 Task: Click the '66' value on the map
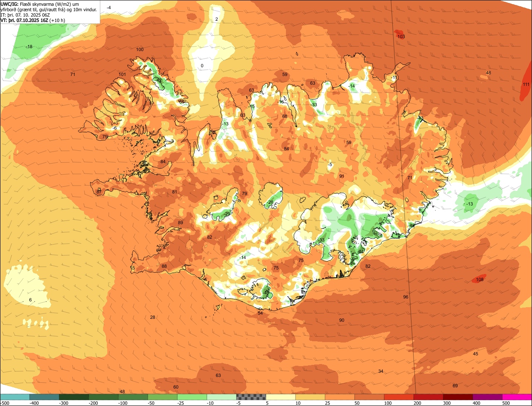pos(181,102)
